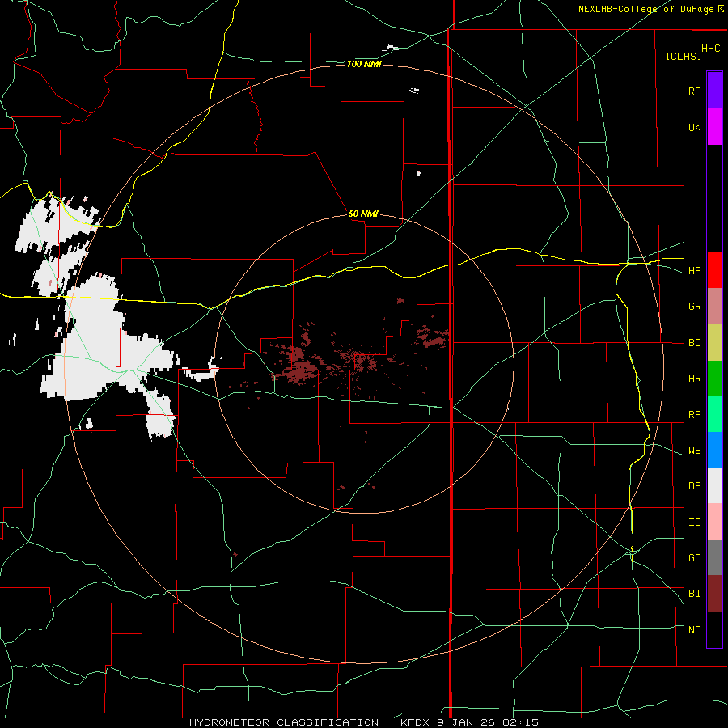Select the ND legend label
Viewport: 728px width, 728px height.
click(x=694, y=630)
